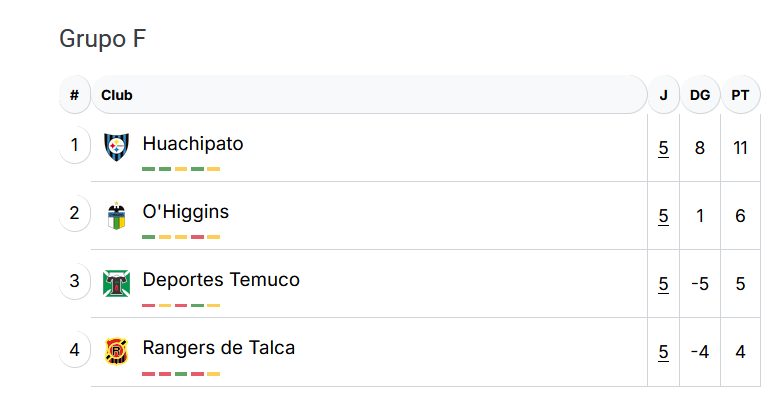
Task: Click the Huachipato club crest icon
Action: coord(116,147)
